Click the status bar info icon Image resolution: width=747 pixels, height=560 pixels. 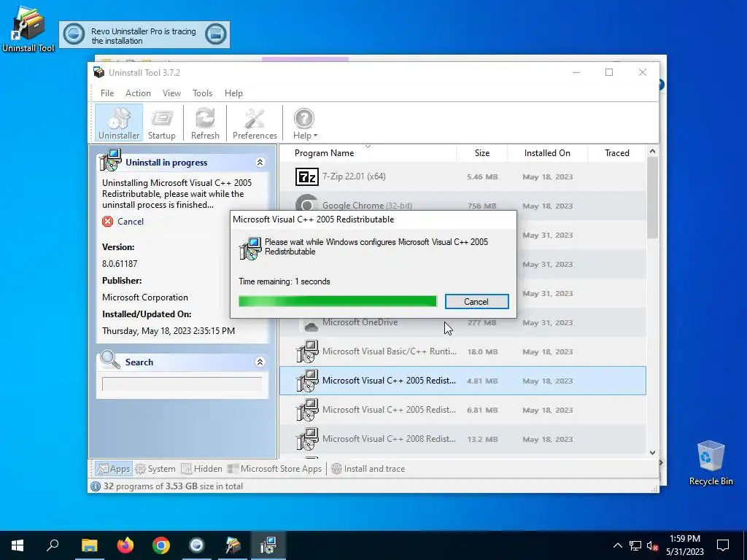point(96,486)
